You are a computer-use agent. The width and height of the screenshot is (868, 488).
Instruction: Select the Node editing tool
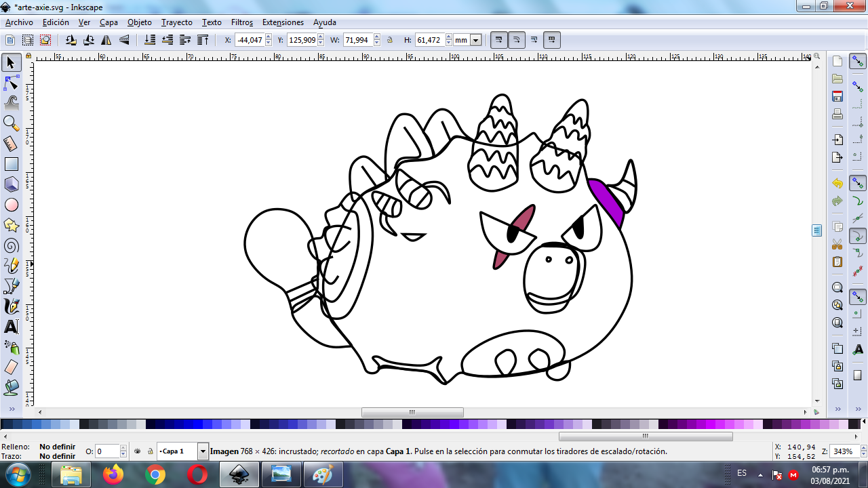(x=11, y=83)
